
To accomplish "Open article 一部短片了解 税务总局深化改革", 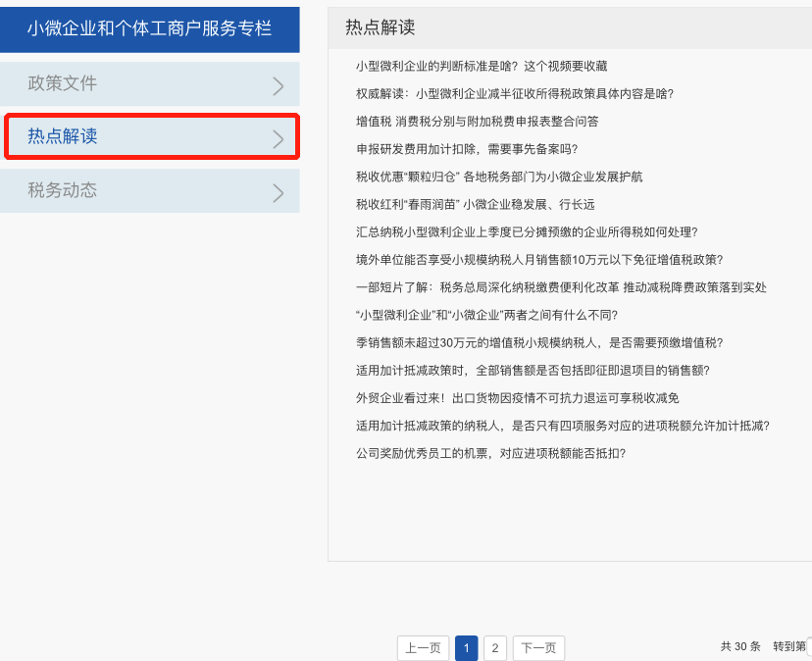I will point(561,287).
